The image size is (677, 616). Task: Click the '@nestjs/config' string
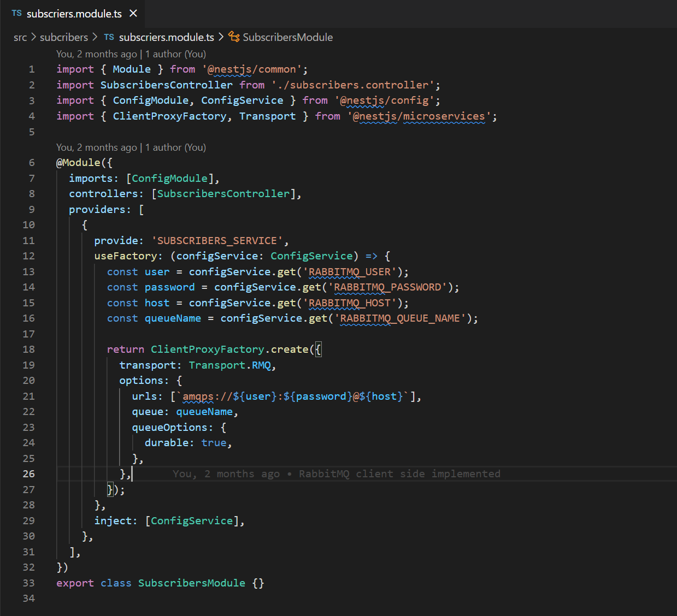pyautogui.click(x=385, y=100)
